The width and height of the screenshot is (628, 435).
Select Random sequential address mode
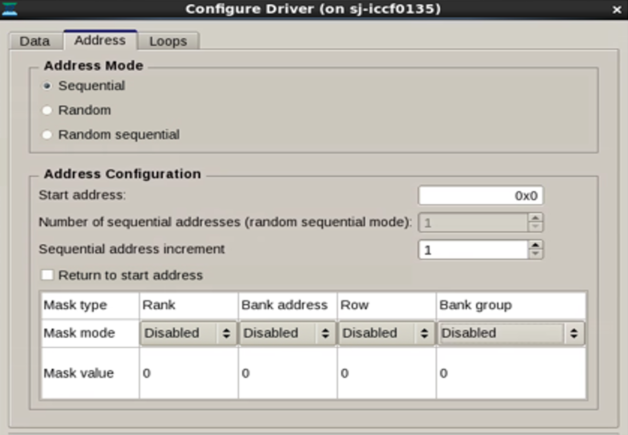pyautogui.click(x=47, y=134)
